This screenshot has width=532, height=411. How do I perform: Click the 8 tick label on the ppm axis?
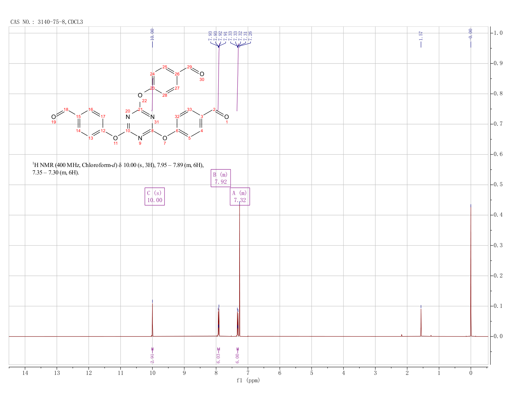216,373
